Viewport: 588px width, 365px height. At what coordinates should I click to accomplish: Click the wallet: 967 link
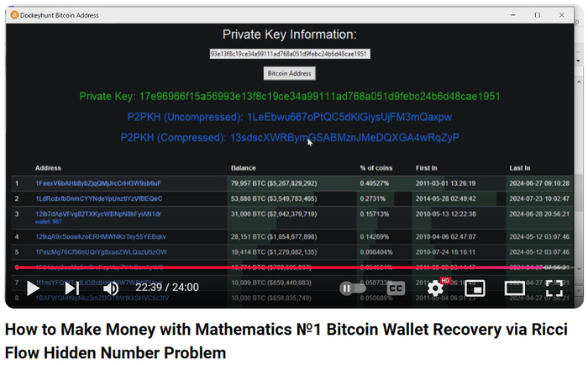49,221
